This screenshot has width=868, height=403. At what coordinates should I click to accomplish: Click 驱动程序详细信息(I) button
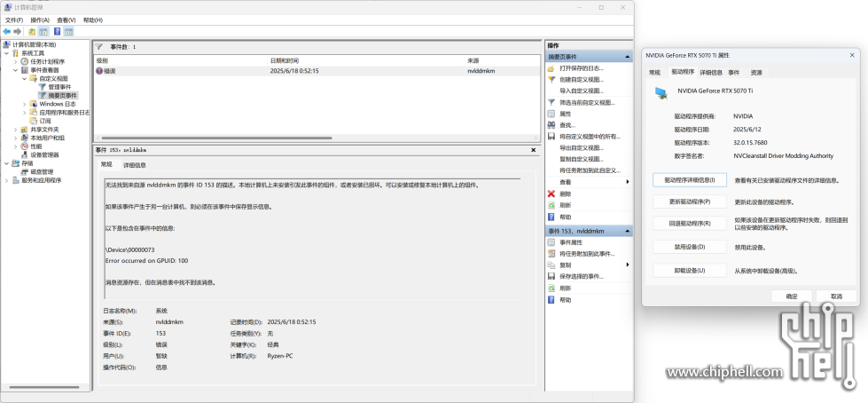click(689, 180)
